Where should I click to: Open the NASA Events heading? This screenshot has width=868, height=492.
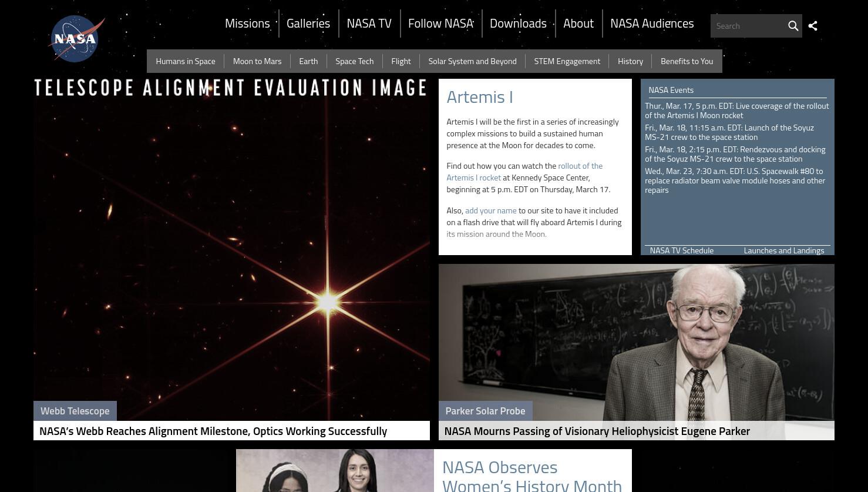[x=671, y=90]
